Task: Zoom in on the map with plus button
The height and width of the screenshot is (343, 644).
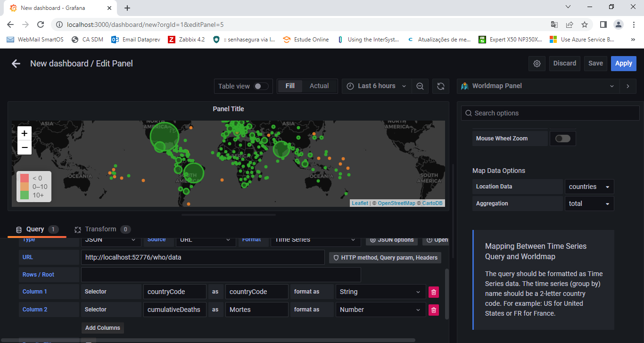Action: tap(25, 133)
